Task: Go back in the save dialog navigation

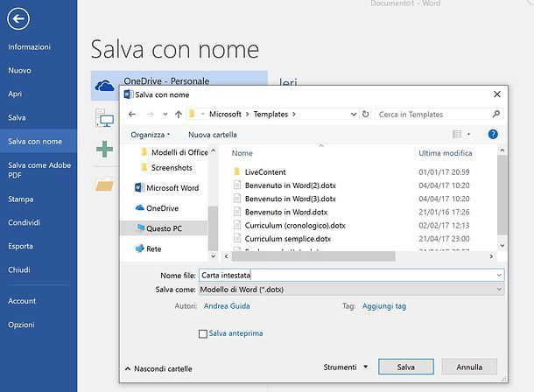Action: point(132,115)
